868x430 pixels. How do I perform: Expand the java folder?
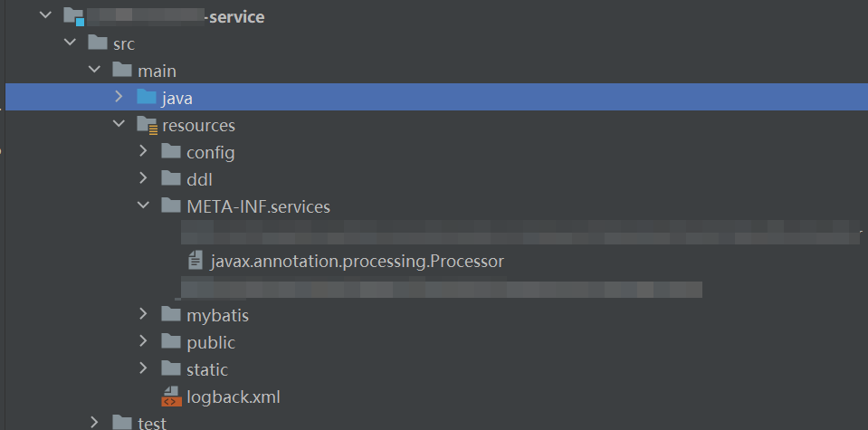tap(119, 97)
